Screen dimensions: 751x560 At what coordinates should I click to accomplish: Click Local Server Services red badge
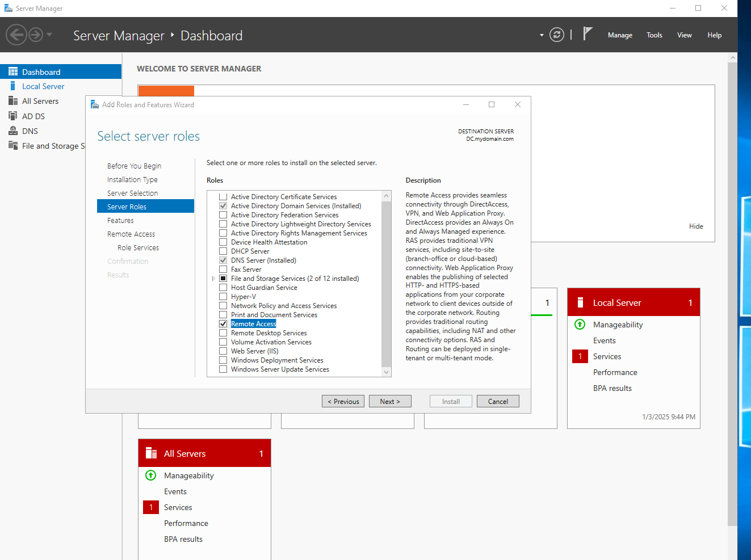point(580,356)
